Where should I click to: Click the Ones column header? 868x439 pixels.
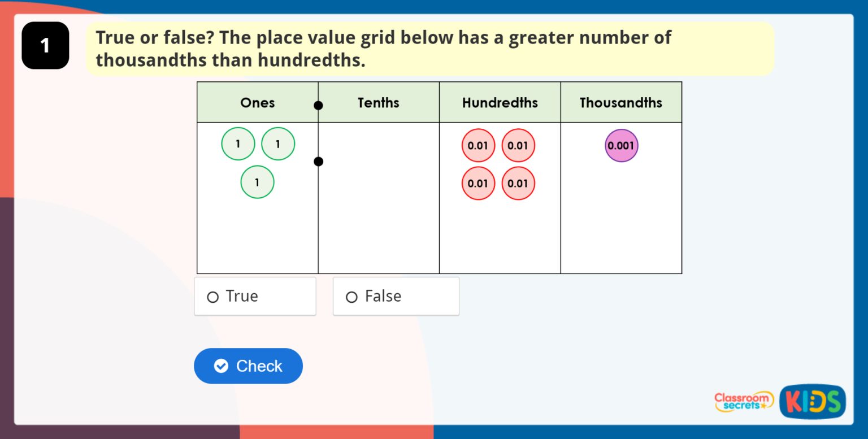tap(257, 102)
